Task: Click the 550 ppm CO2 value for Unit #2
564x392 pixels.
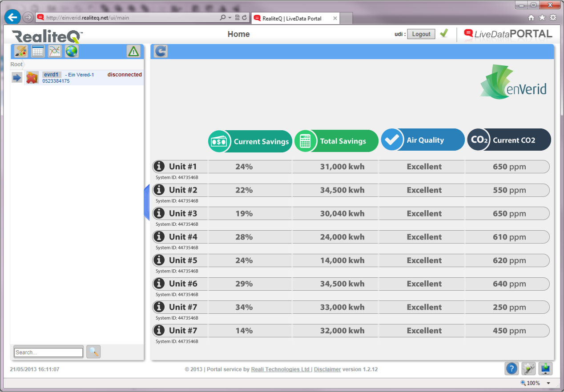Action: tap(509, 190)
